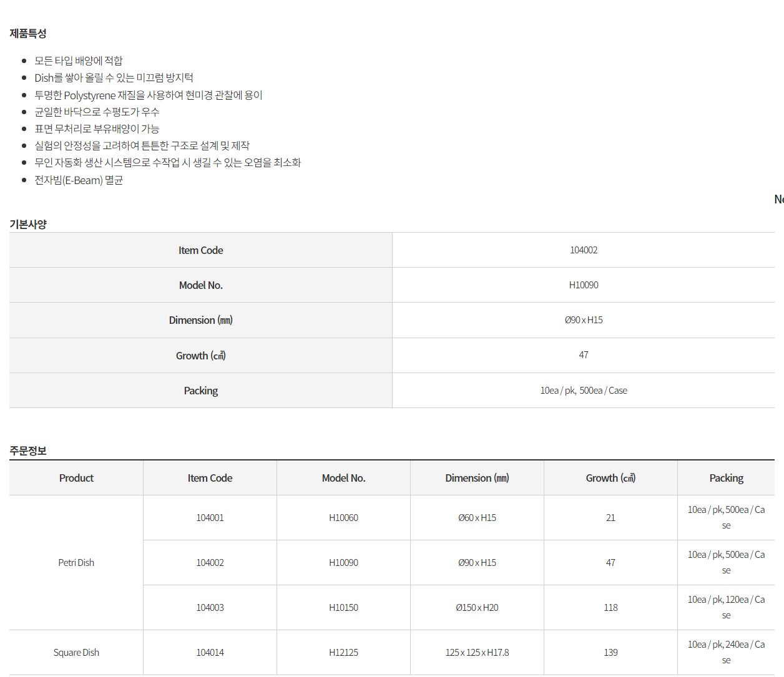The width and height of the screenshot is (784, 677).
Task: Click growth value 118
Action: pos(610,608)
